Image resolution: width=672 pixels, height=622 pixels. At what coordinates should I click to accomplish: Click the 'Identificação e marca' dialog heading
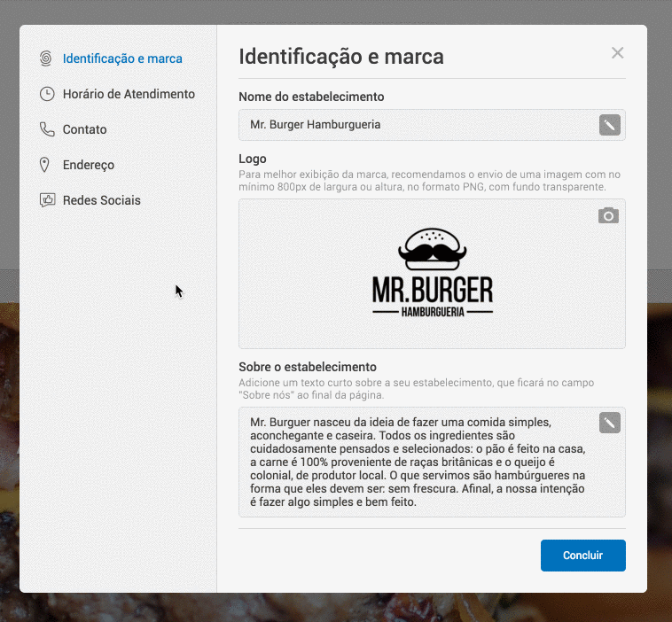pyautogui.click(x=341, y=57)
